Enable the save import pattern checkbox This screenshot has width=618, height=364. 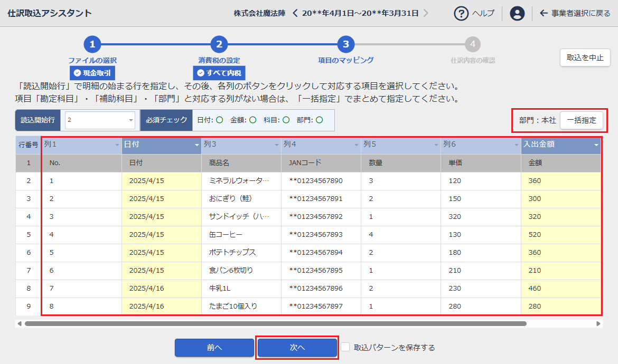(345, 347)
